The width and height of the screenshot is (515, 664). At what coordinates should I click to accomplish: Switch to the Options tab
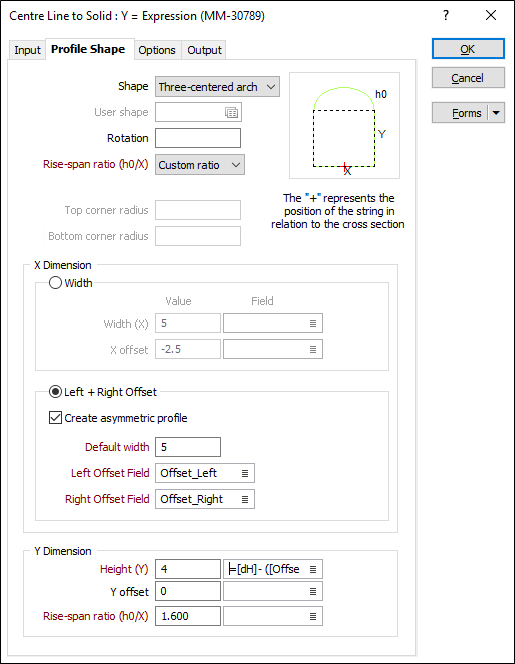(x=157, y=50)
